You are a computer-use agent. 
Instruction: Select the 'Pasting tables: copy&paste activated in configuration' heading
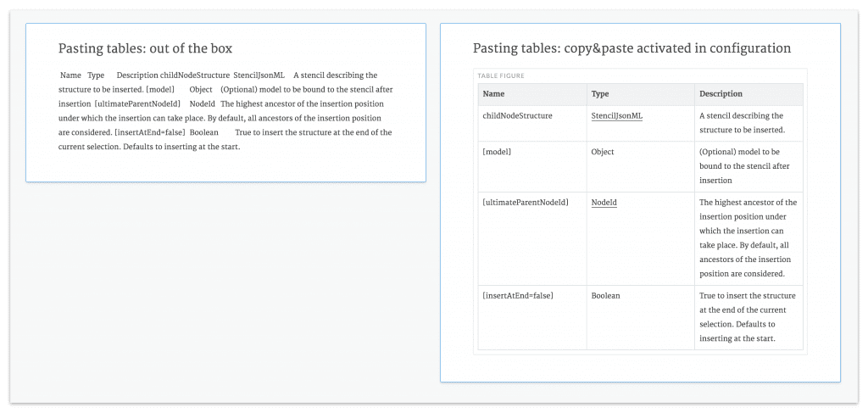click(x=632, y=48)
